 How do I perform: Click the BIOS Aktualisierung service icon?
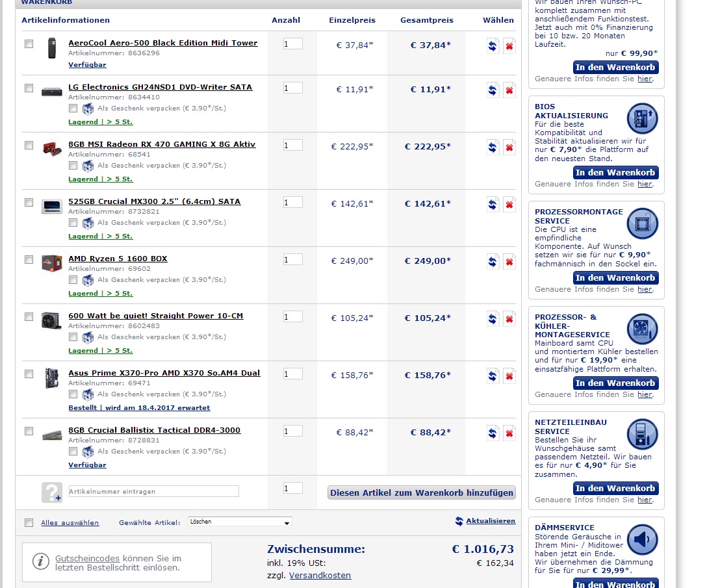coord(643,119)
